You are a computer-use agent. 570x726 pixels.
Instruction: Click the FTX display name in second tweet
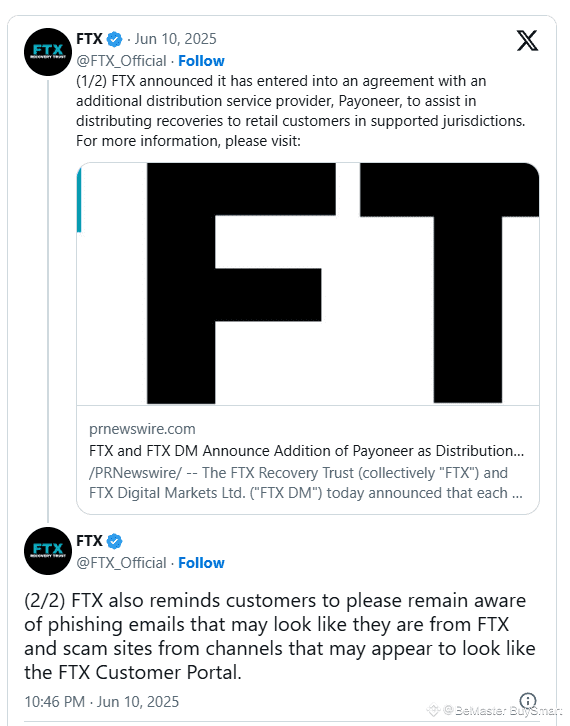89,540
